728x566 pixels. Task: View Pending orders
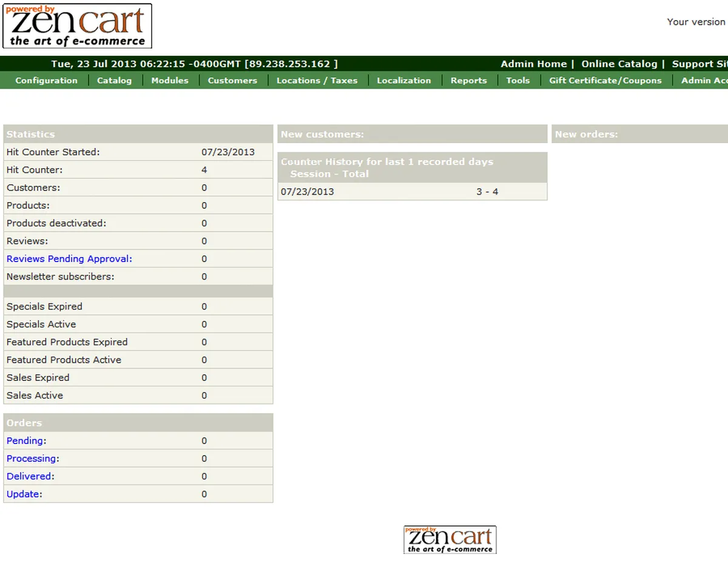[25, 440]
